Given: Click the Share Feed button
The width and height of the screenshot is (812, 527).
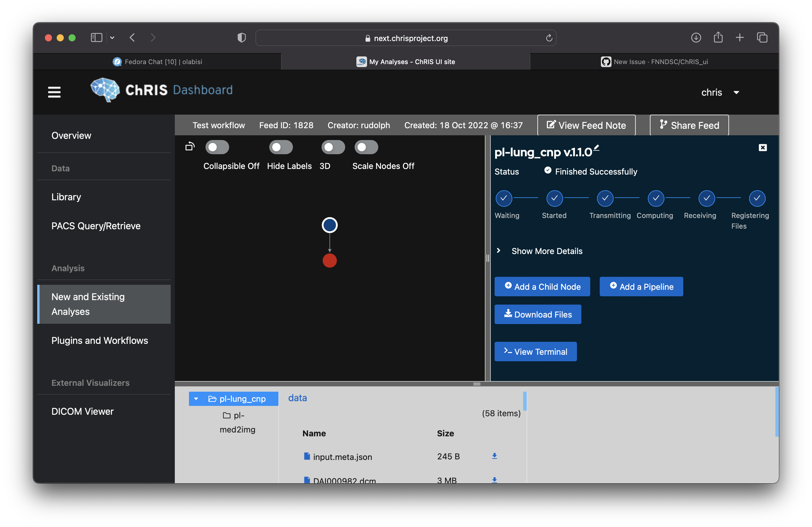Looking at the screenshot, I should click(x=689, y=125).
